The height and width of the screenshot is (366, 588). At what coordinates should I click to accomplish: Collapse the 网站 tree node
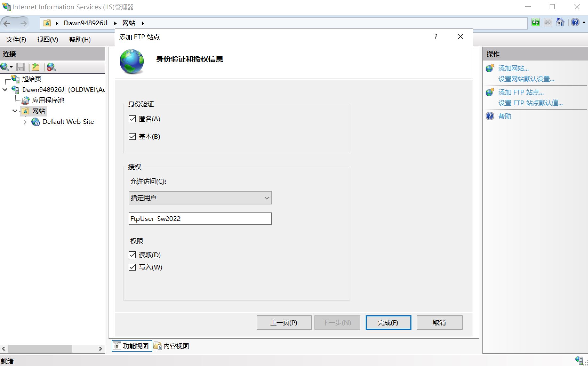[x=15, y=111]
